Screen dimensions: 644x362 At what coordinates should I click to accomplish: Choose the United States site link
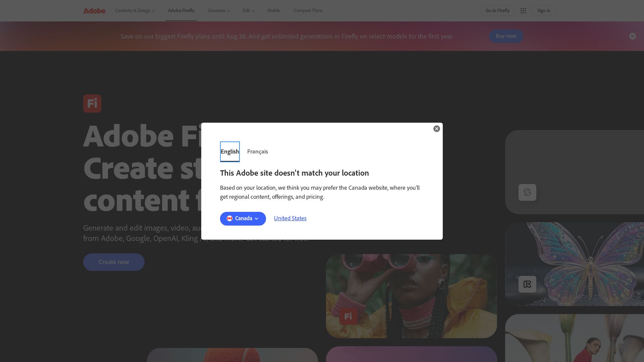pos(290,218)
